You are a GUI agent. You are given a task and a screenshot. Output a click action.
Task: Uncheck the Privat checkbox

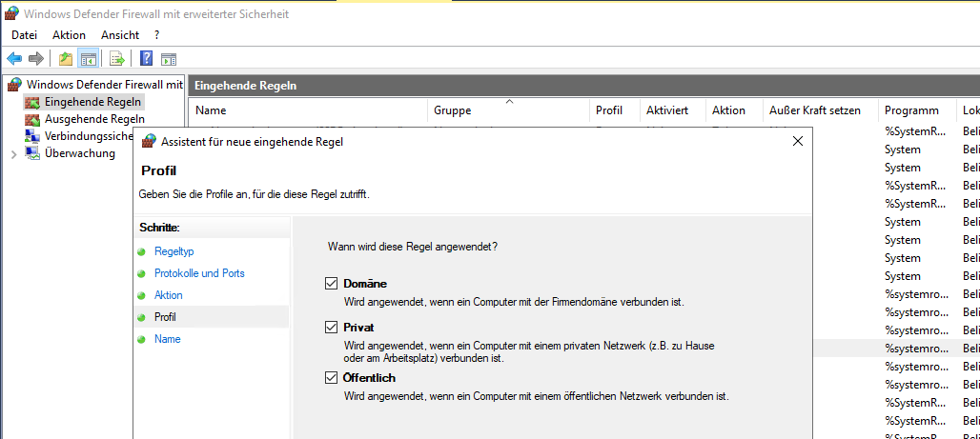click(x=331, y=328)
